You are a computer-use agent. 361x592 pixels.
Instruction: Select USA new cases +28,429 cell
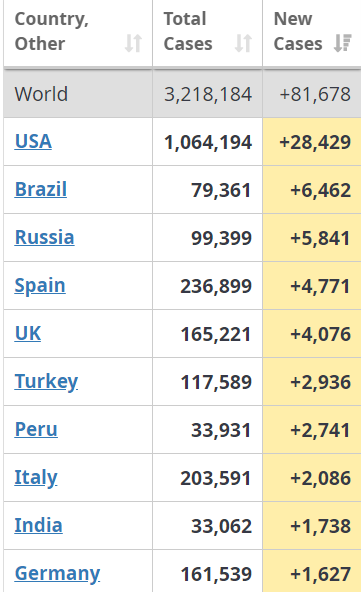point(312,142)
